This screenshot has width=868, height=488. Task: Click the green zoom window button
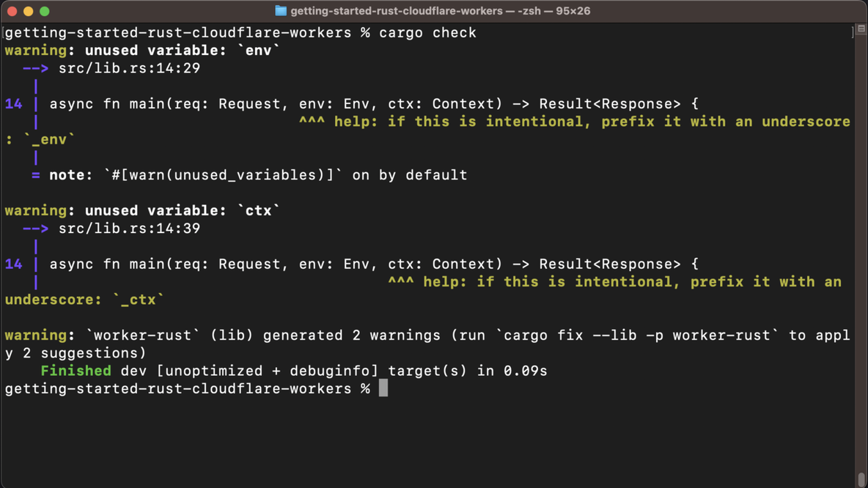[44, 11]
